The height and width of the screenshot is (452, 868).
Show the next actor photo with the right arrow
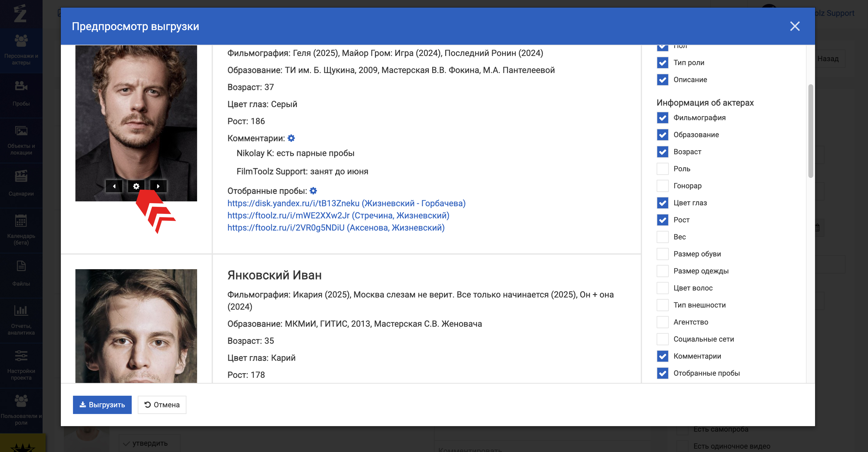pyautogui.click(x=158, y=186)
